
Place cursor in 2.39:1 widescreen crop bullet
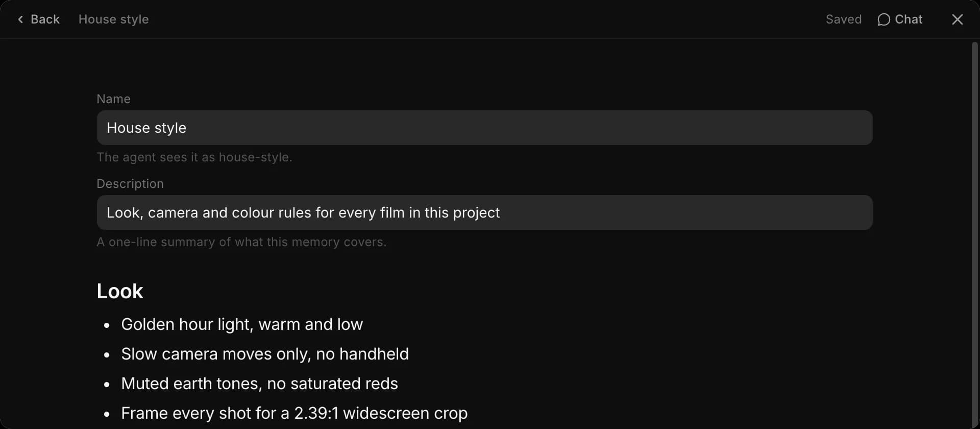coord(294,413)
